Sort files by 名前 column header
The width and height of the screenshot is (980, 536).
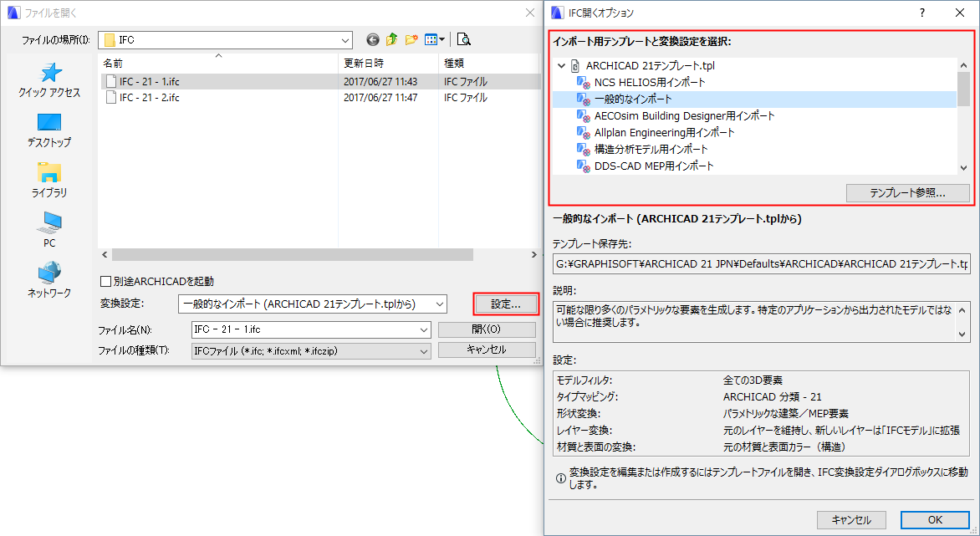point(219,63)
